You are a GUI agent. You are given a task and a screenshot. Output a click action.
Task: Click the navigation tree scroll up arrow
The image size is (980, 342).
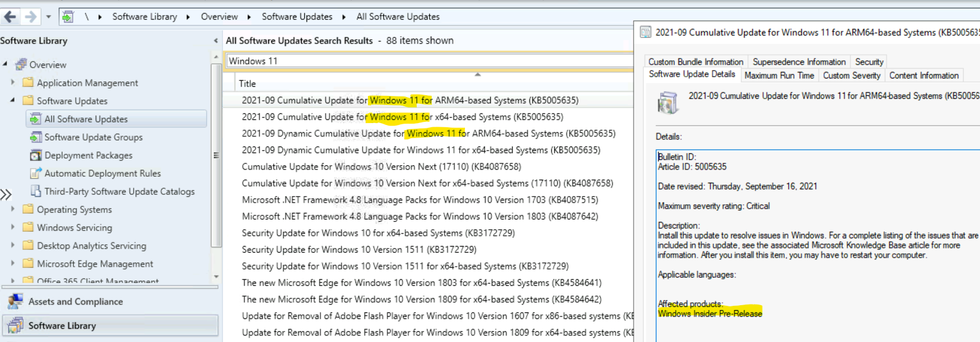(x=216, y=57)
